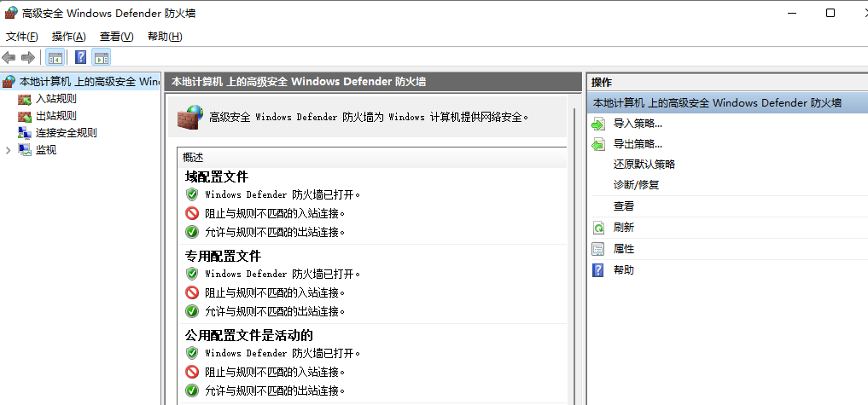This screenshot has height=405, width=868.
Task: Click the banner text 高级安全 Windows Defender 防火墙为 Windows 计算机提供网络安全
Action: (369, 117)
